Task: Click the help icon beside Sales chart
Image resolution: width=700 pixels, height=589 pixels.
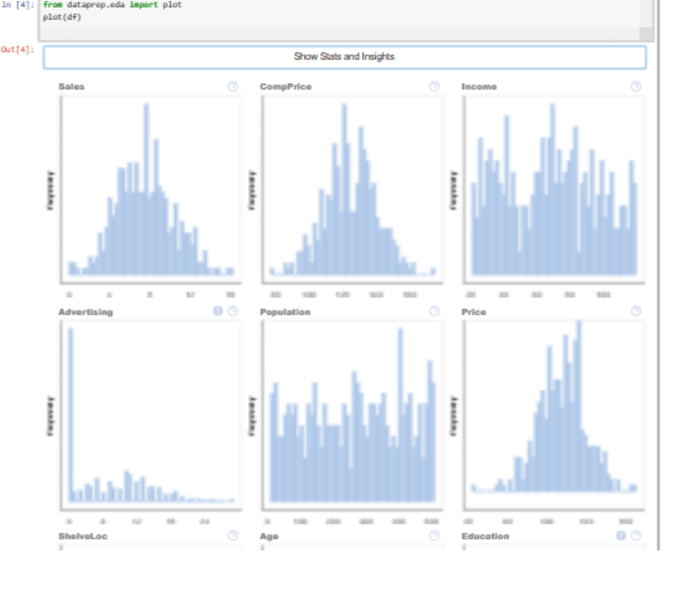Action: pyautogui.click(x=233, y=86)
